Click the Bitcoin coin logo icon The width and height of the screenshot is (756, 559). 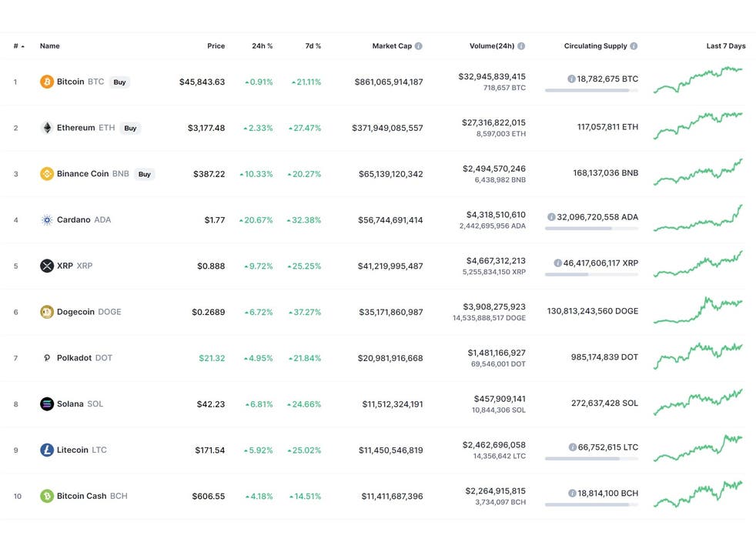tap(47, 82)
